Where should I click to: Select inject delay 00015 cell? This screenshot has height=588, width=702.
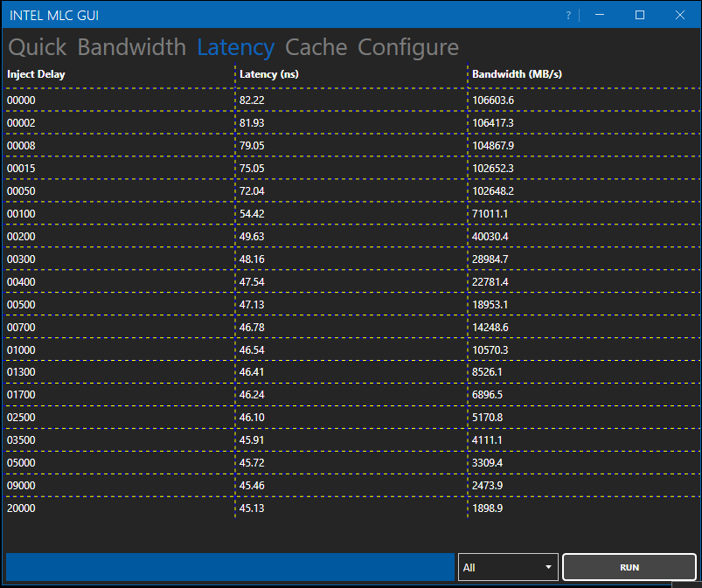click(21, 169)
